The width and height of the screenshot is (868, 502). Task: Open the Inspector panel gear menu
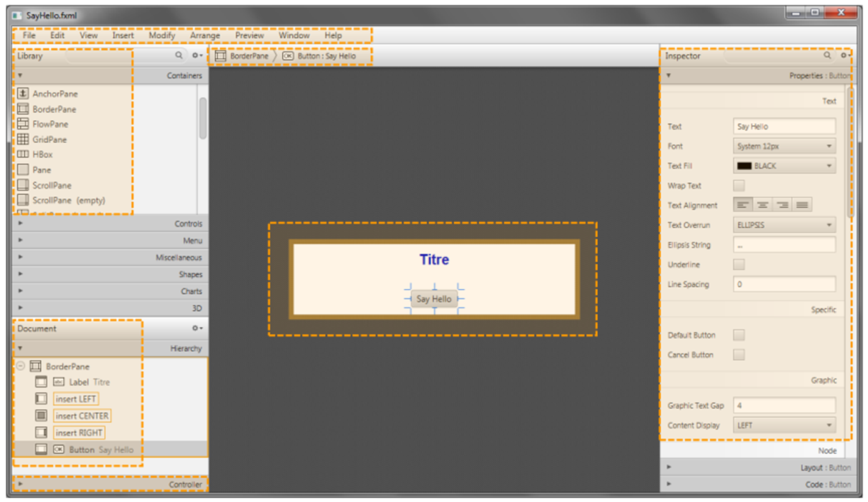pos(845,56)
